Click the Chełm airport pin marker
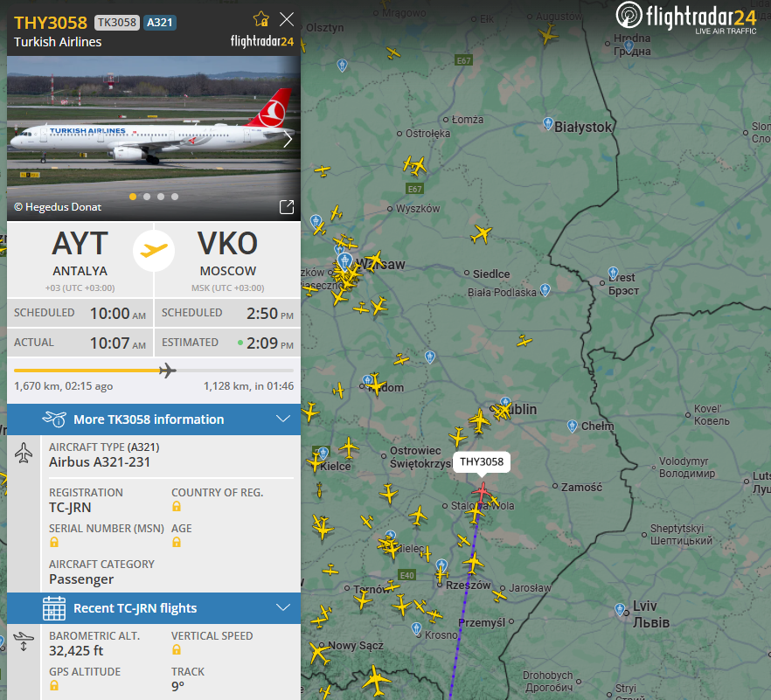771x700 pixels. 572,426
